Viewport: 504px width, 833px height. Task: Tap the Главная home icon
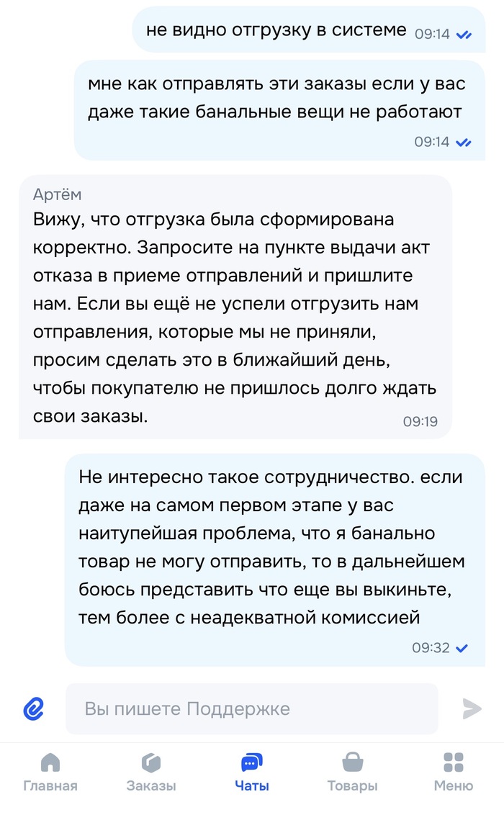click(50, 762)
